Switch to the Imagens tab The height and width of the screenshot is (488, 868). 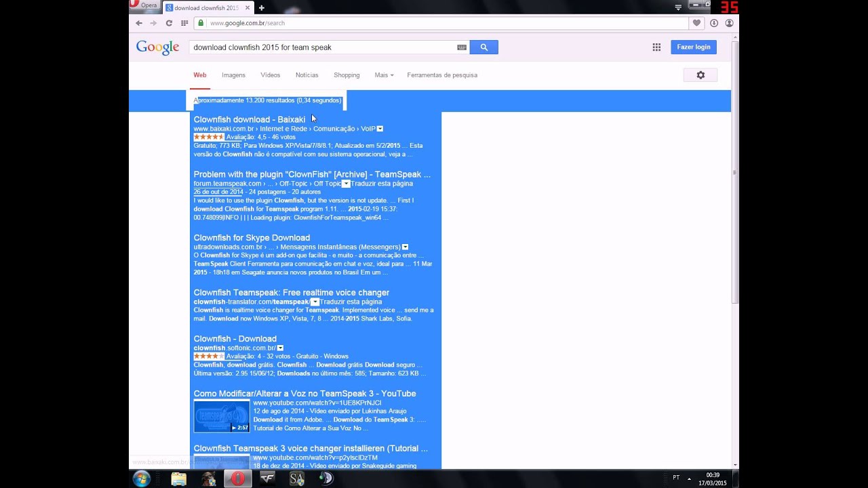click(x=233, y=75)
